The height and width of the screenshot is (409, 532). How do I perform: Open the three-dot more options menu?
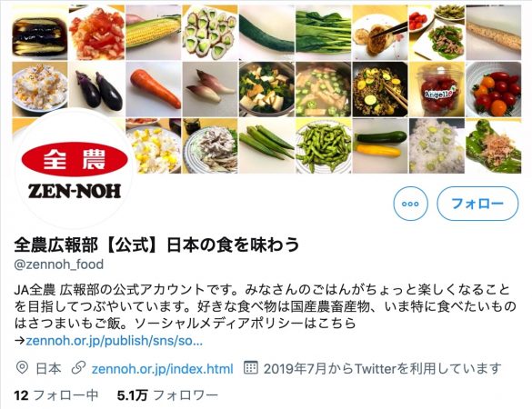click(410, 204)
